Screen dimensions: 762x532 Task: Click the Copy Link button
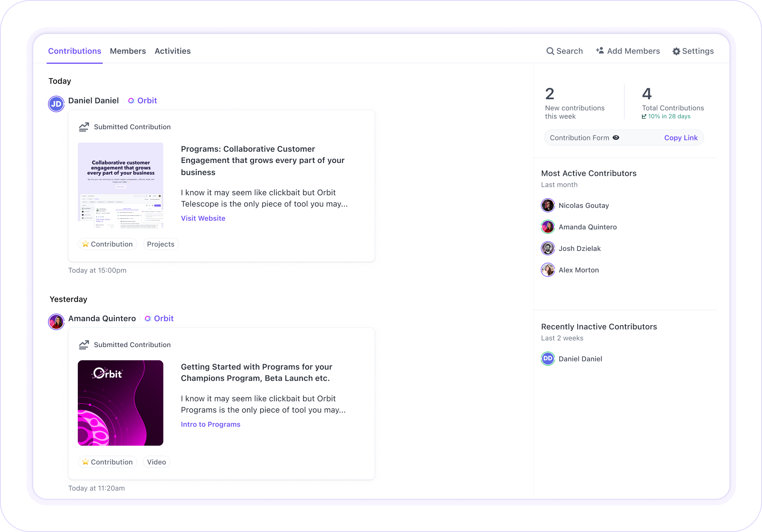[x=681, y=138]
